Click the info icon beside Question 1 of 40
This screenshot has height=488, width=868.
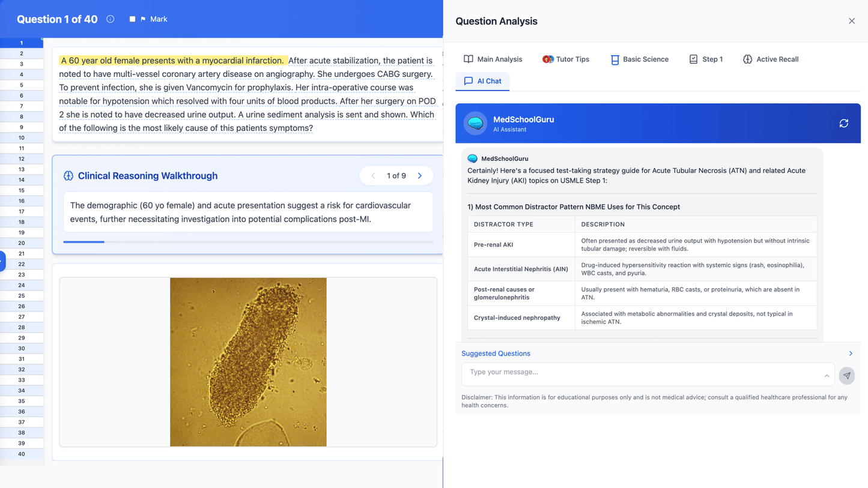tap(111, 19)
